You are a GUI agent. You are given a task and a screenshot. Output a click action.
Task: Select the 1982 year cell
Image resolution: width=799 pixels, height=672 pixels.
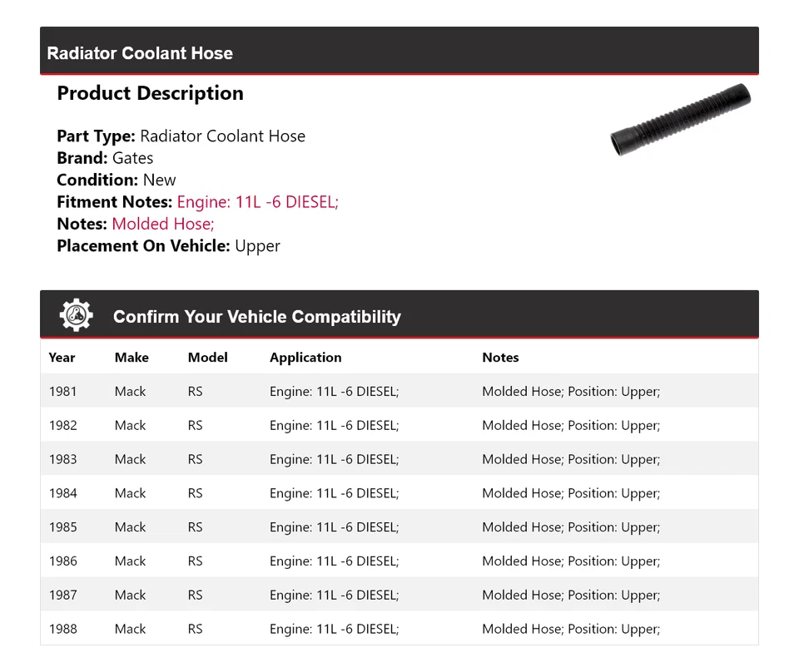pos(62,425)
